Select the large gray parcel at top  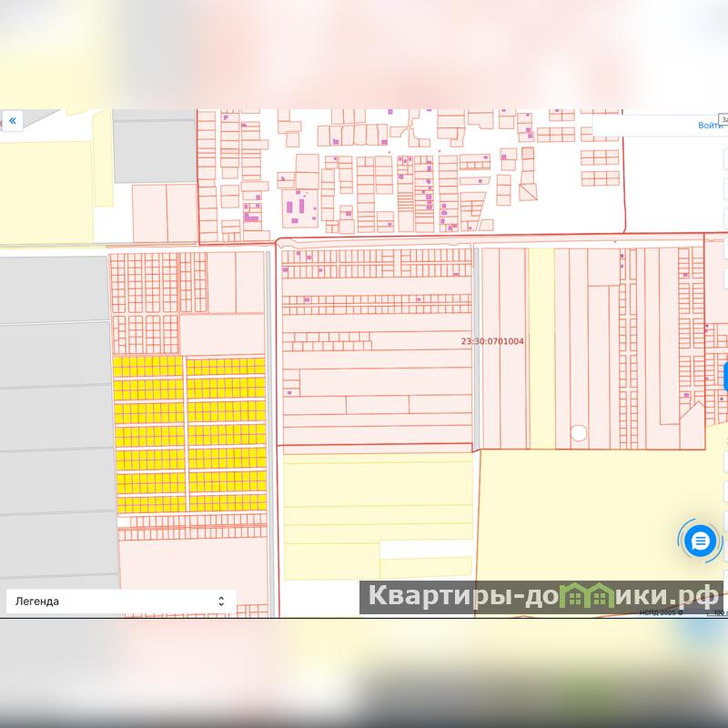click(154, 147)
